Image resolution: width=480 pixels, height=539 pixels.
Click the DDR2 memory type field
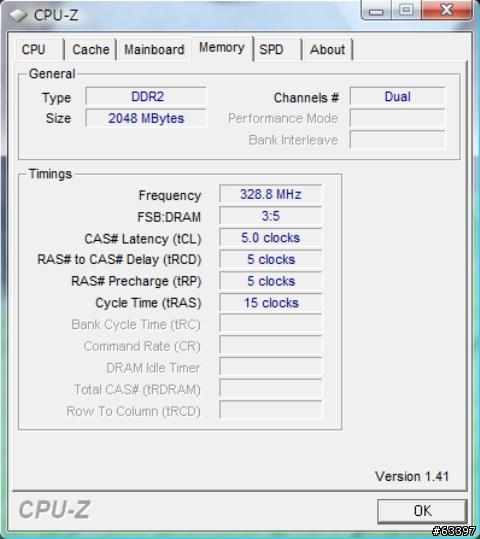(x=146, y=97)
